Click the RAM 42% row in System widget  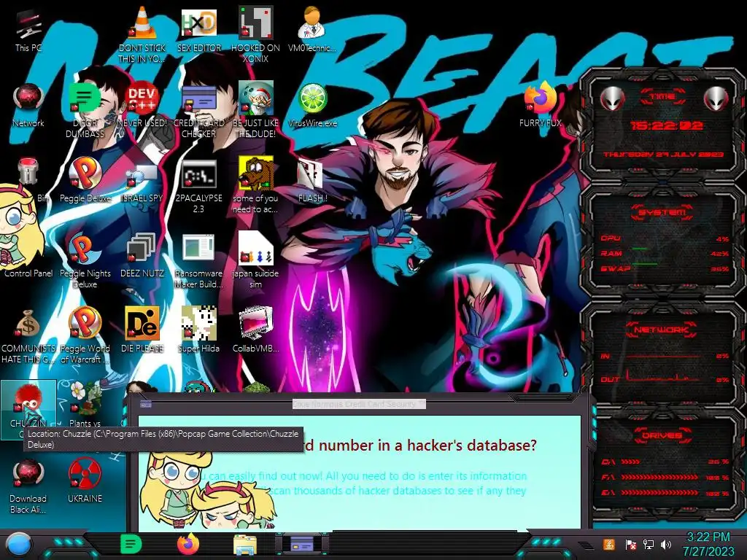(x=665, y=253)
